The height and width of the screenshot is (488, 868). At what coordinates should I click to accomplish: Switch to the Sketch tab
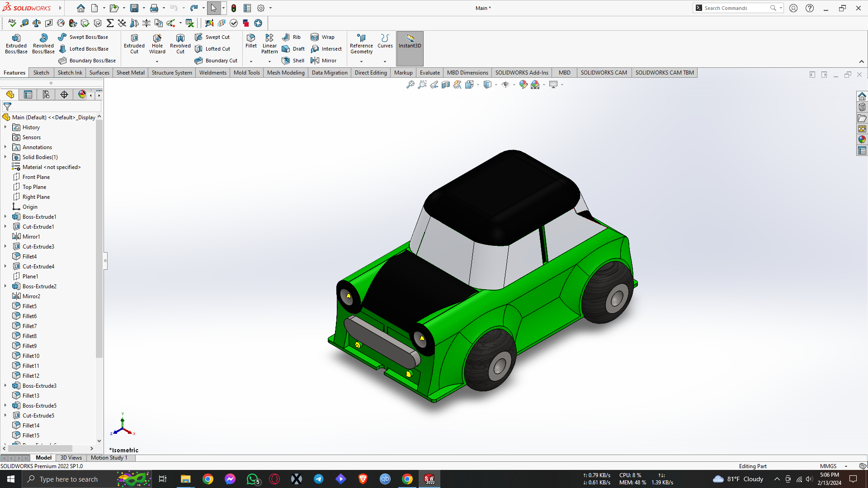(41, 73)
